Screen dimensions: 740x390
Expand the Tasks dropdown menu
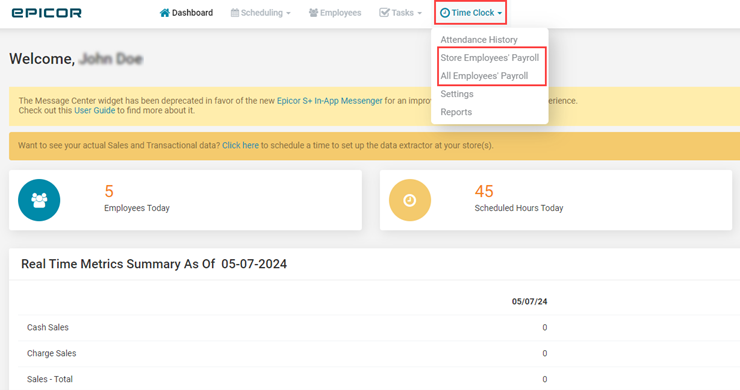tap(401, 13)
